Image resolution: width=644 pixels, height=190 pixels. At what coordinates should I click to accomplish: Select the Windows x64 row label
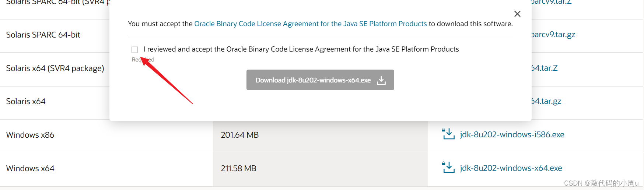pyautogui.click(x=30, y=169)
